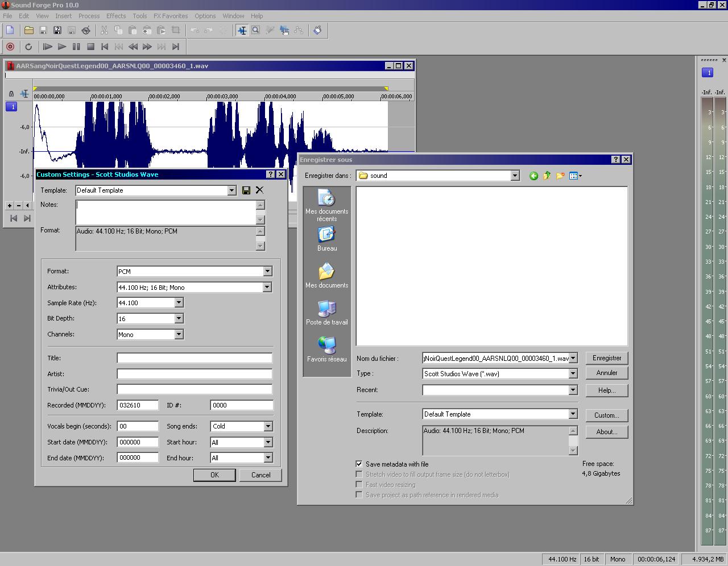Click the Forward icon in transport bar
This screenshot has height=566, width=728.
click(147, 47)
